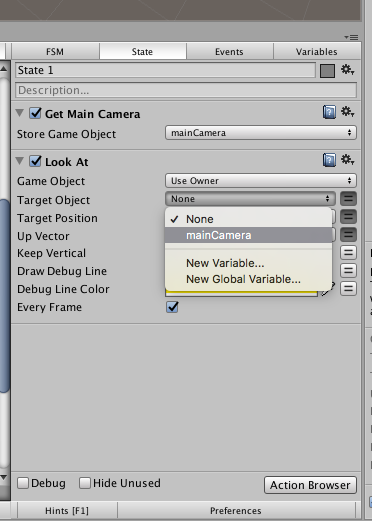
Task: Disable the Get Main Camera action checkbox
Action: click(35, 113)
